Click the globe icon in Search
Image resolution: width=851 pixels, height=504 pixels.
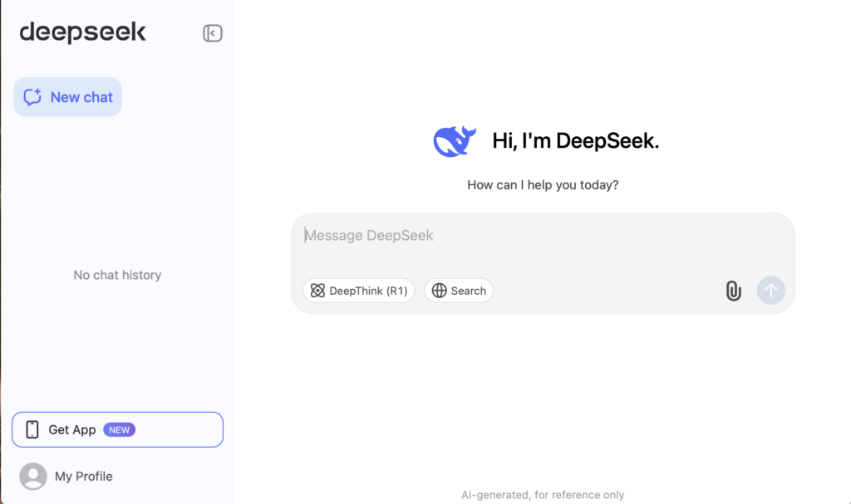[439, 291]
